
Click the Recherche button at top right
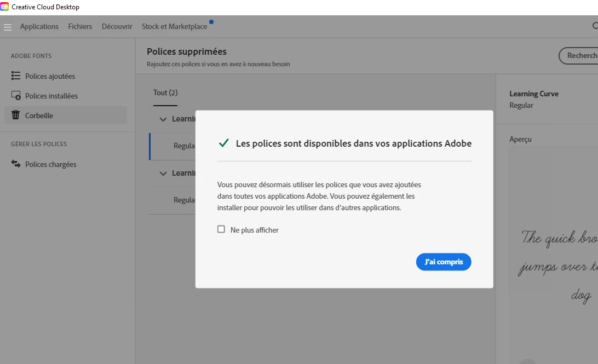coord(578,56)
